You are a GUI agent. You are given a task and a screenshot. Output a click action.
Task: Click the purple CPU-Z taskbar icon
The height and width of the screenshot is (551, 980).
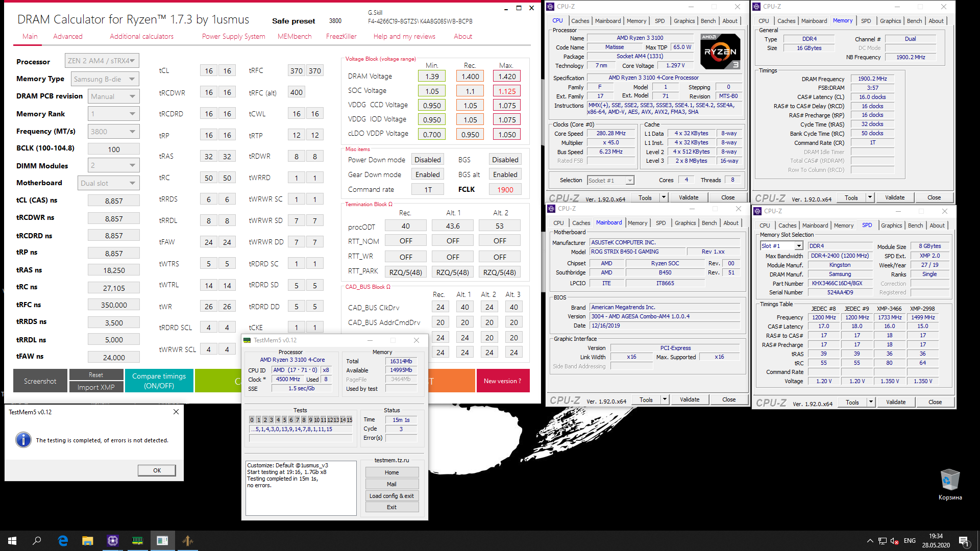(113, 541)
